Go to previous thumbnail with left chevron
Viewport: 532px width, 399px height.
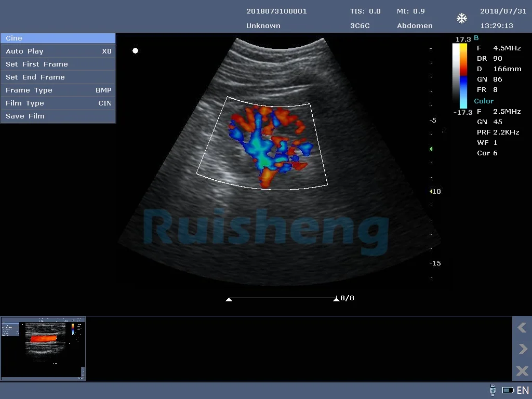click(x=522, y=327)
